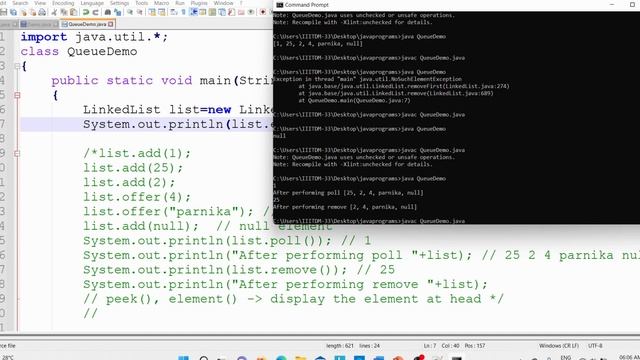Click the 'length : 621' status bar entry
The width and height of the screenshot is (640, 360).
(340, 346)
